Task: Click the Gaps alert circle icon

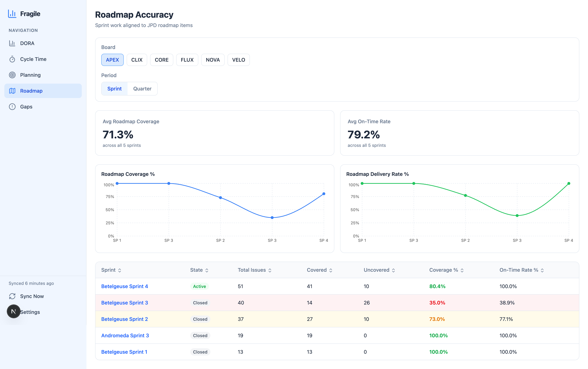Action: pyautogui.click(x=12, y=107)
